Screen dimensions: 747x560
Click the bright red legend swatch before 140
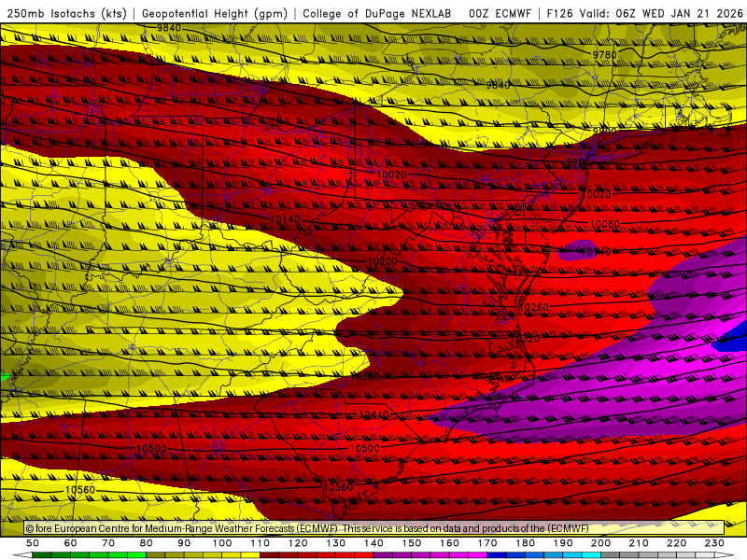pyautogui.click(x=364, y=554)
